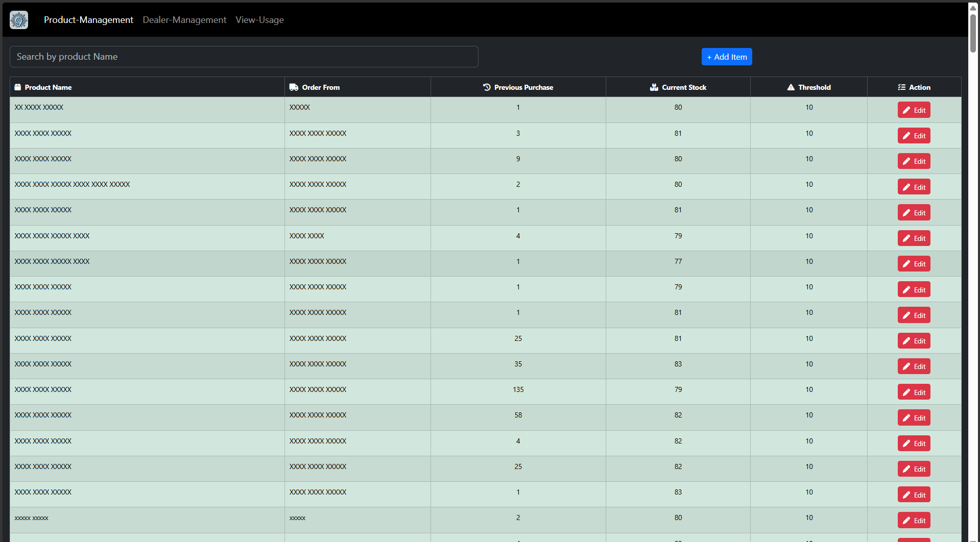
Task: Click the warning triangle icon beside Threshold
Action: point(791,87)
